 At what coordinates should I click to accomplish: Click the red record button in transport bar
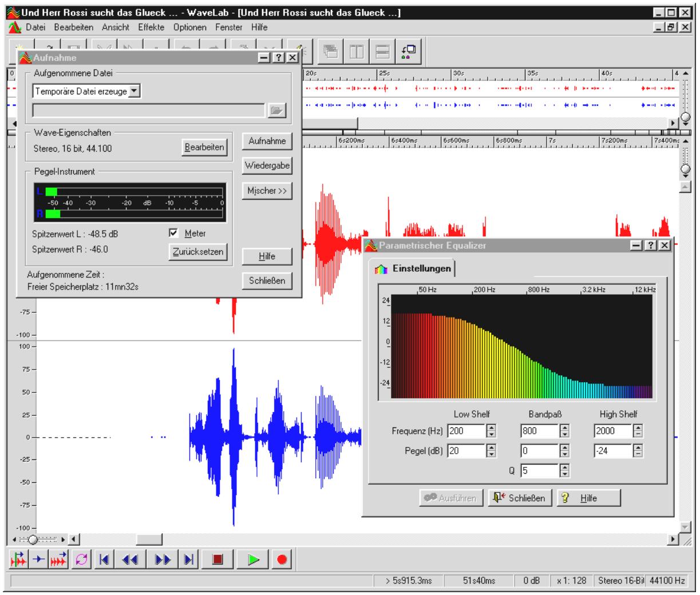tap(282, 559)
